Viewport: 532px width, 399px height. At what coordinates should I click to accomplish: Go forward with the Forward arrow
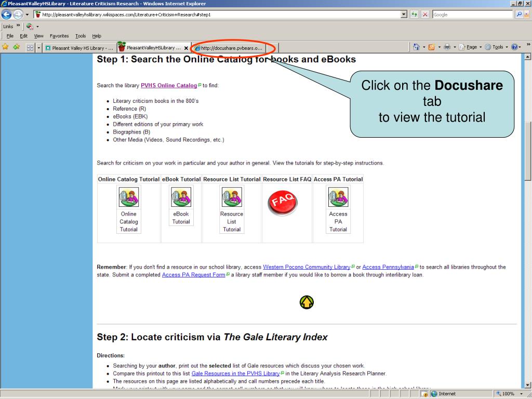(x=18, y=14)
